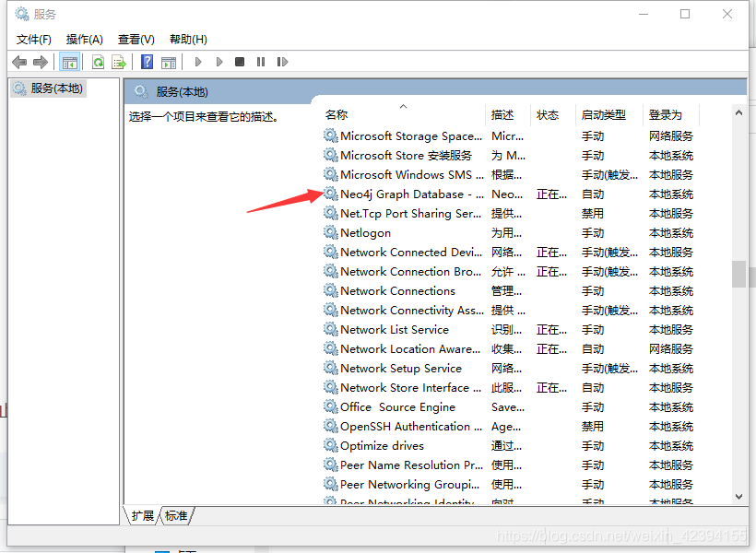The width and height of the screenshot is (756, 553).
Task: Click 网络服务 login of Microsoft Storage Space
Action: point(670,136)
